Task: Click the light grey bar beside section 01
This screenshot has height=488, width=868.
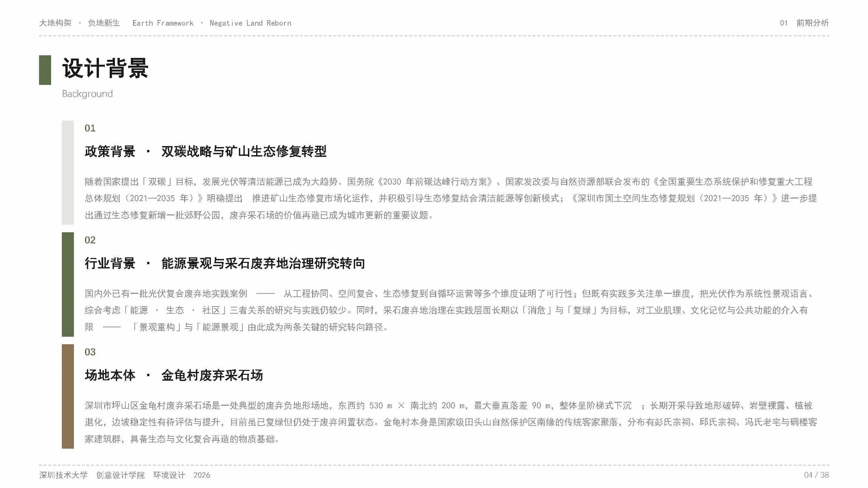Action: [x=68, y=173]
